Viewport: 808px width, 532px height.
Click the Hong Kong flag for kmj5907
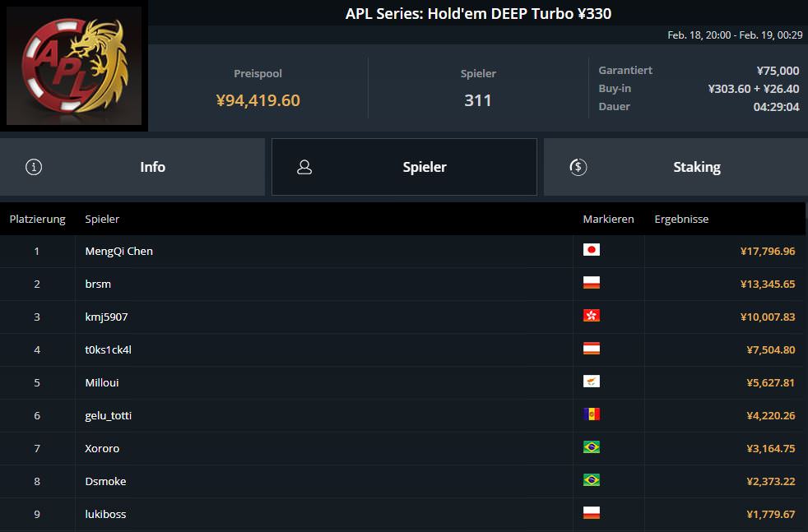coord(591,316)
